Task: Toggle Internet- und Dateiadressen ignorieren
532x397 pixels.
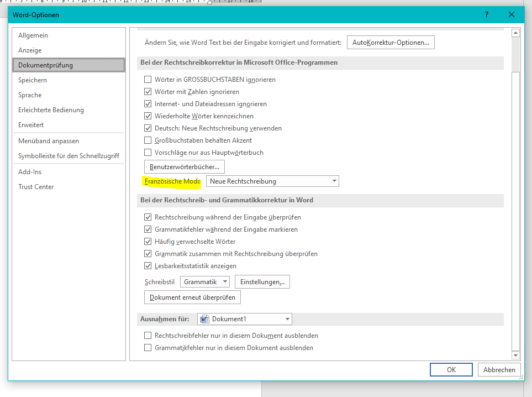Action: [x=148, y=104]
